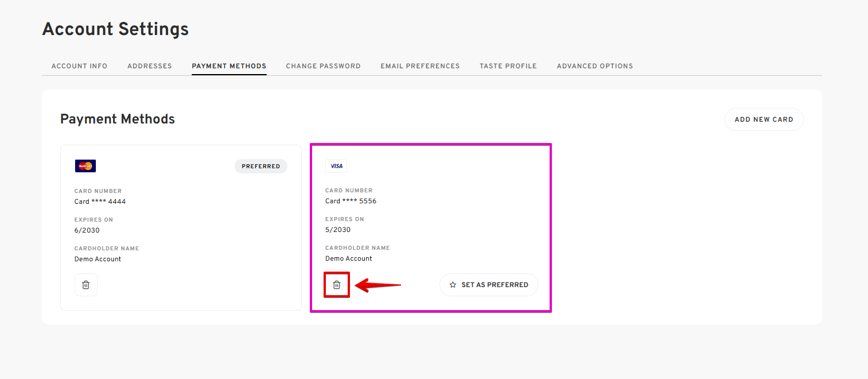Open the Advanced Options tab
The width and height of the screenshot is (868, 379).
pos(594,66)
